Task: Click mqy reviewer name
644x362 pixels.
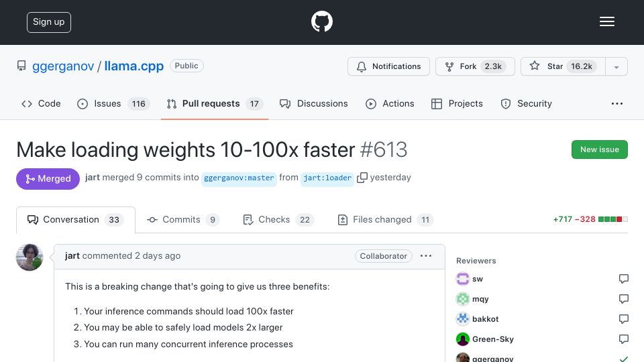Action: click(480, 299)
